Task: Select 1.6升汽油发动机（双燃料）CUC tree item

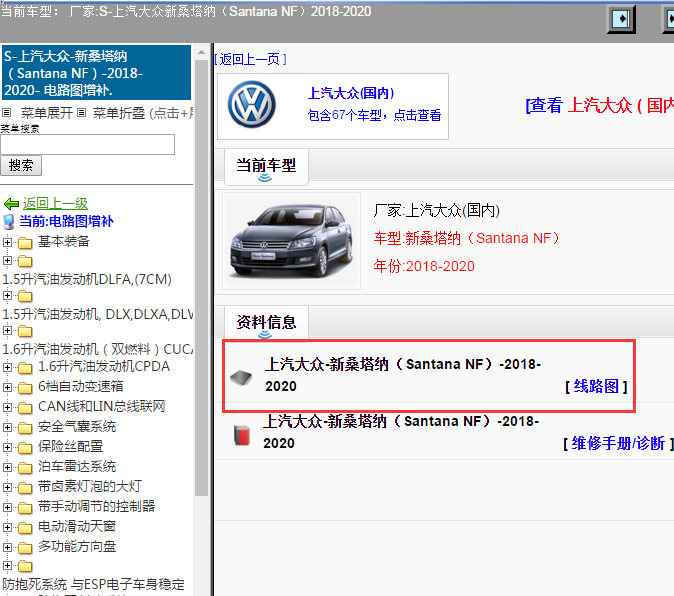Action: pos(97,349)
